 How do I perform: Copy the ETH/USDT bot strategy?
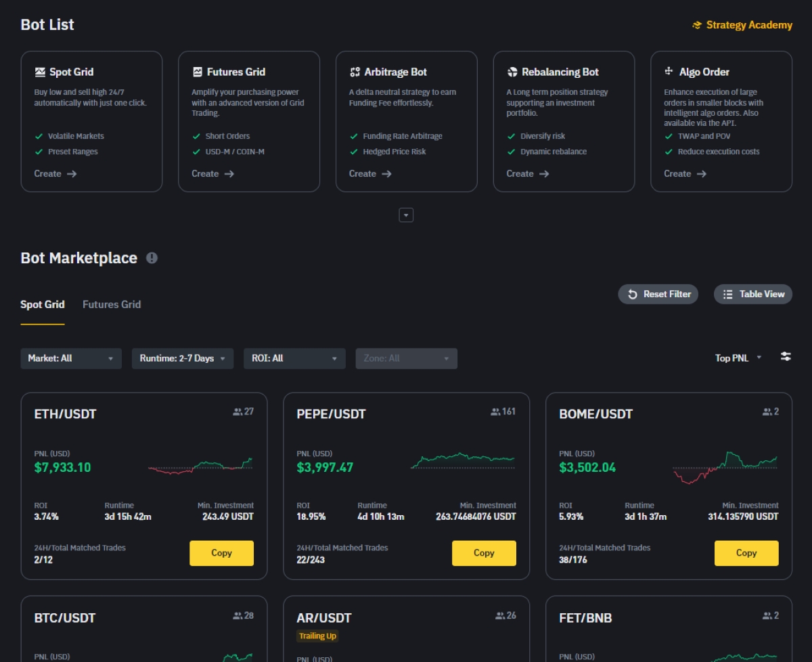point(221,553)
